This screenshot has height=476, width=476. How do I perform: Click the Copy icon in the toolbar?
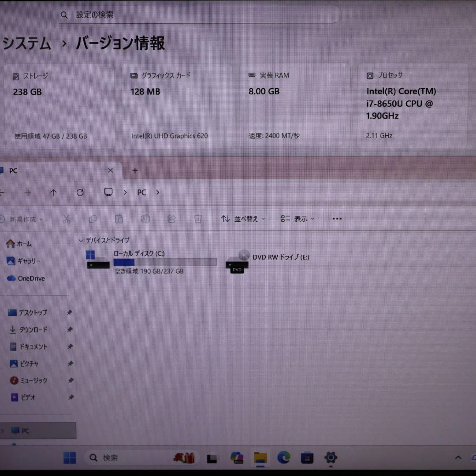[93, 219]
